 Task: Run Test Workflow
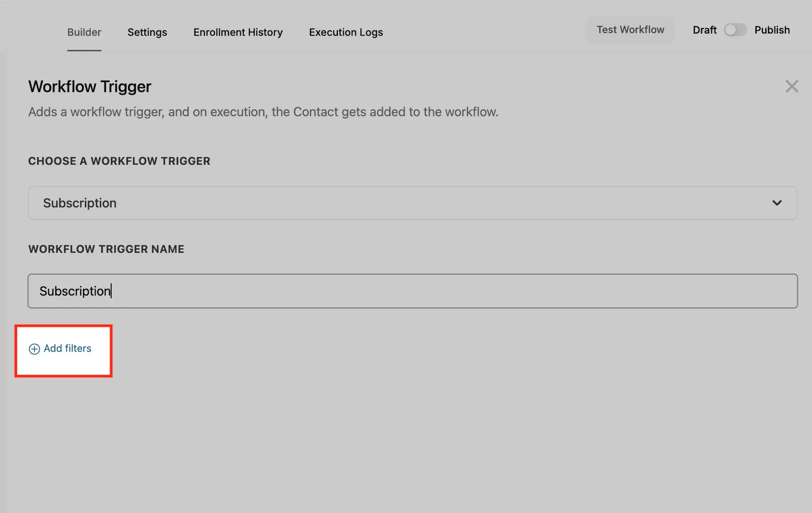point(630,29)
